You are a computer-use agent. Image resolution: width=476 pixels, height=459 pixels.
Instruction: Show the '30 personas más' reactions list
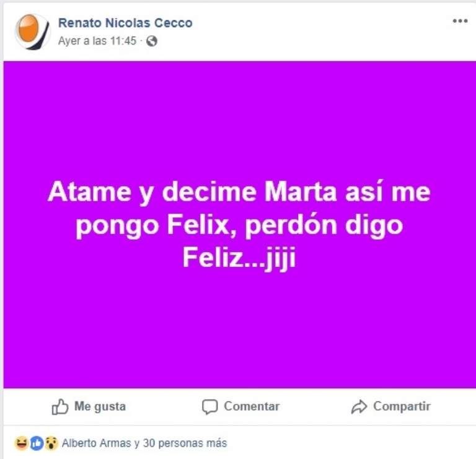coord(185,443)
